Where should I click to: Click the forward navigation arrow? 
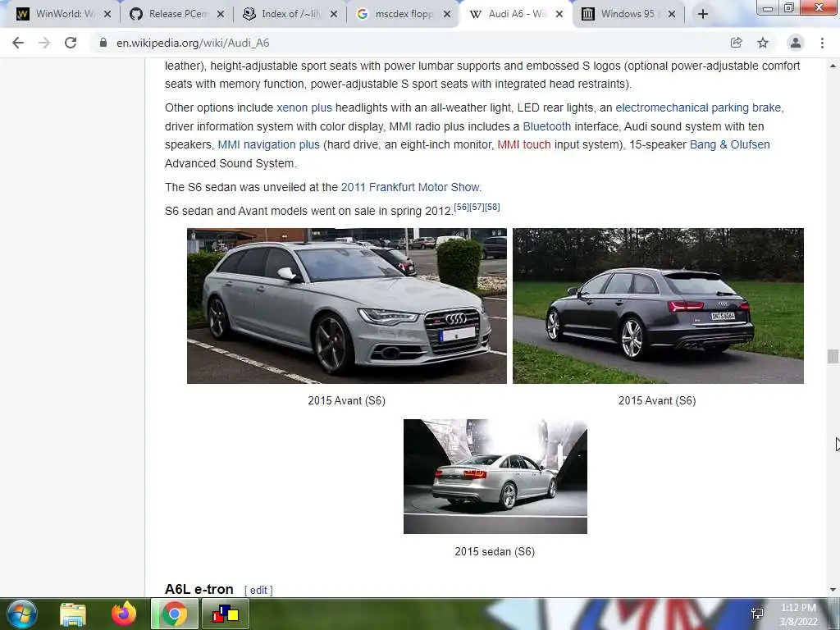pyautogui.click(x=44, y=43)
